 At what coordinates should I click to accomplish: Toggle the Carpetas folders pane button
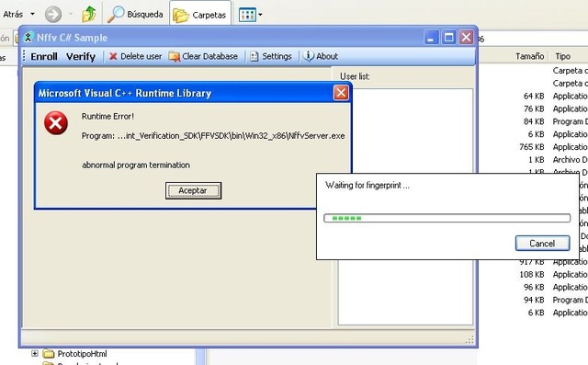click(x=200, y=15)
